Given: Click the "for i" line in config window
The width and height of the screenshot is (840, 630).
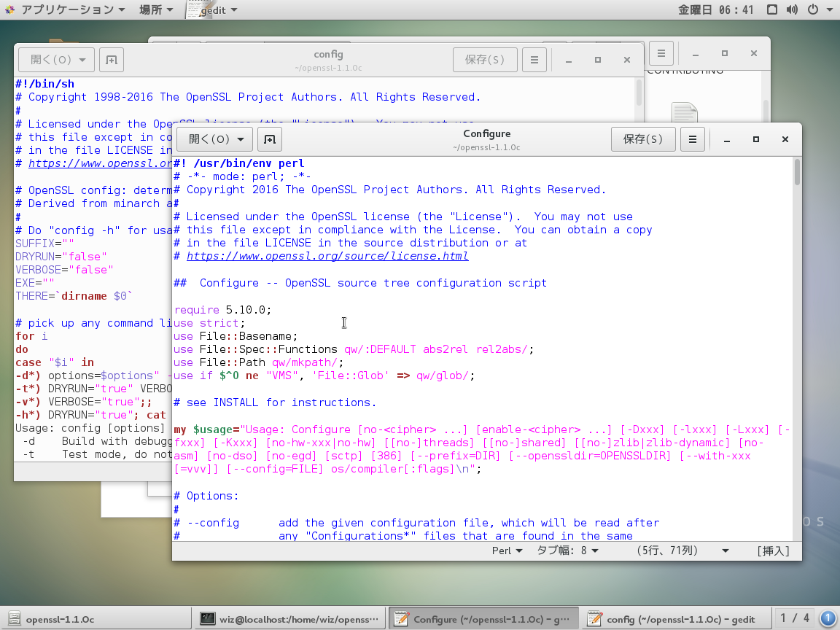Looking at the screenshot, I should pyautogui.click(x=31, y=336).
